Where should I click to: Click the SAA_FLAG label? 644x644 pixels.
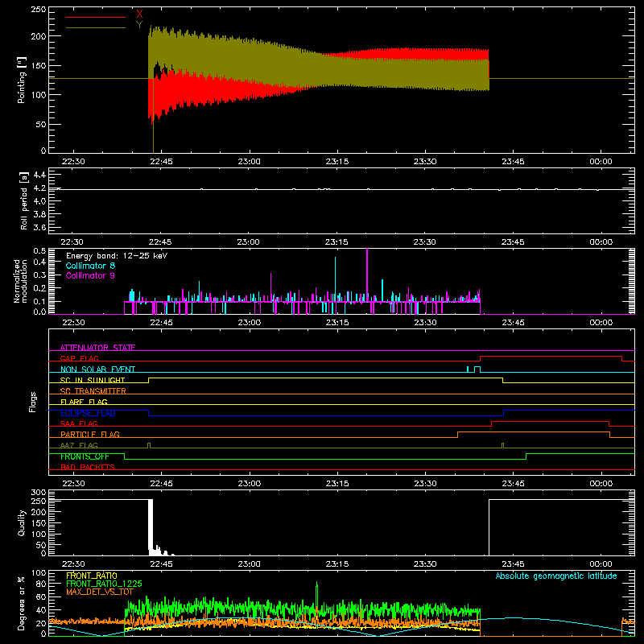click(79, 423)
